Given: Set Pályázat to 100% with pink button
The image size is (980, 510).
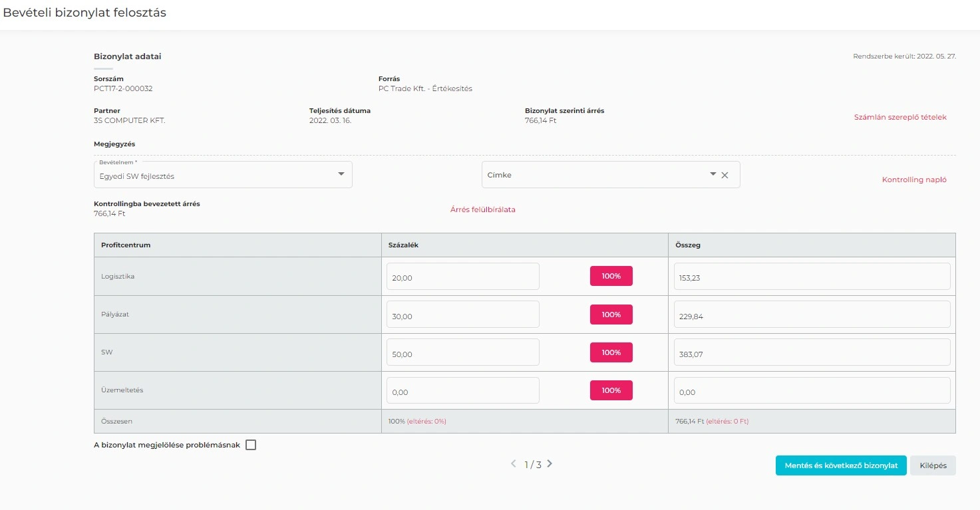Looking at the screenshot, I should click(x=611, y=315).
